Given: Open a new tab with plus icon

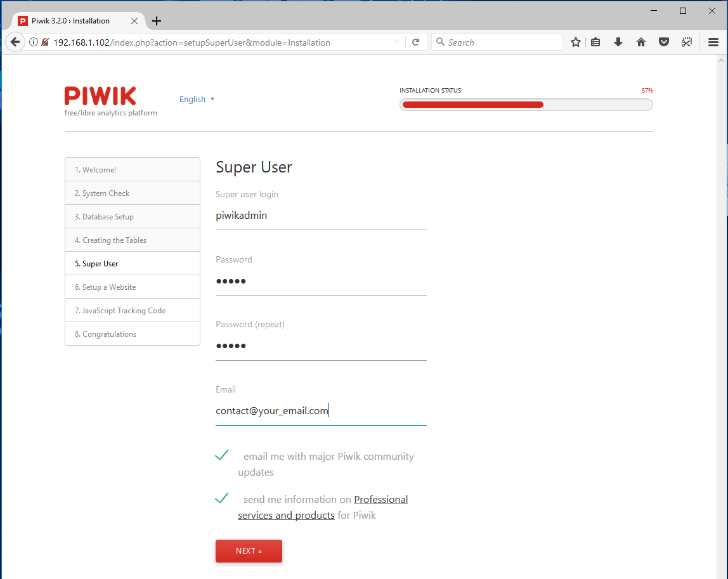Looking at the screenshot, I should click(x=157, y=21).
